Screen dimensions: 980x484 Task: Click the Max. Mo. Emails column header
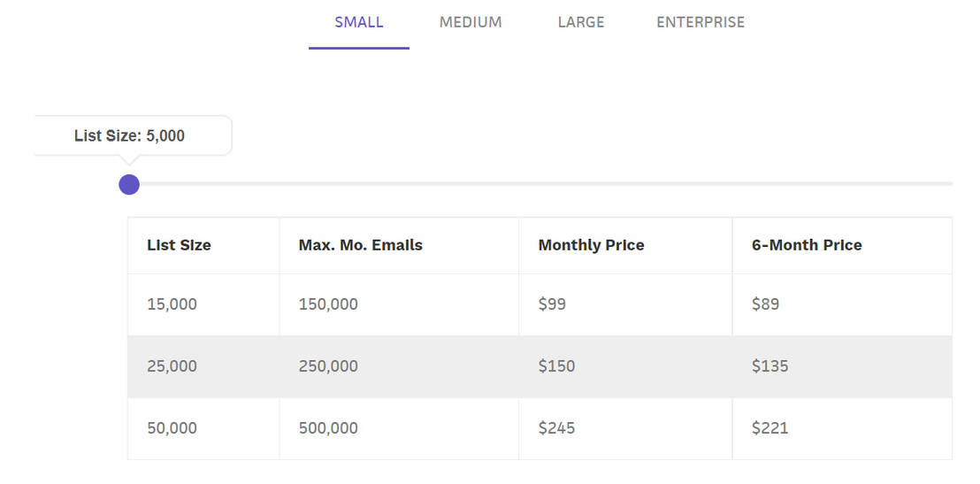coord(399,245)
